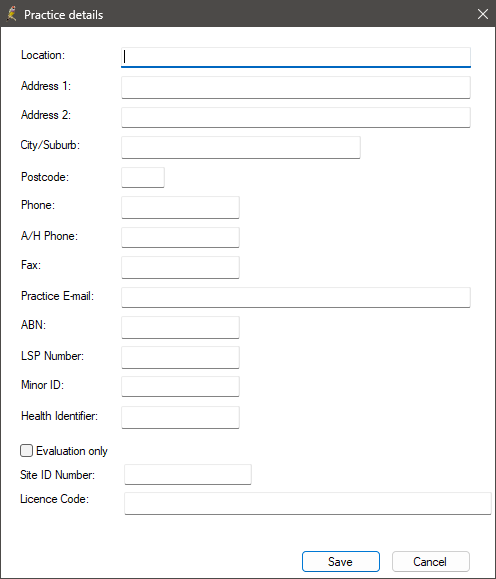Select the LSP Number field
The image size is (496, 579).
180,357
